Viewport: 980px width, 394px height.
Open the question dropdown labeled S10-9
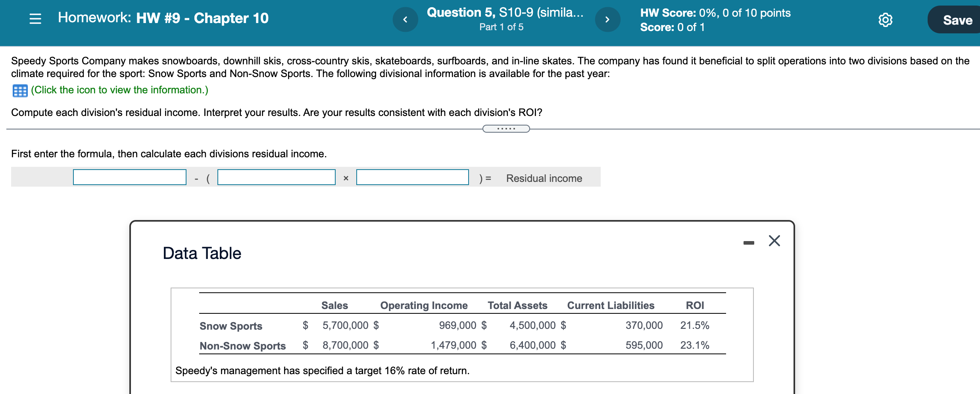pyautogui.click(x=503, y=13)
